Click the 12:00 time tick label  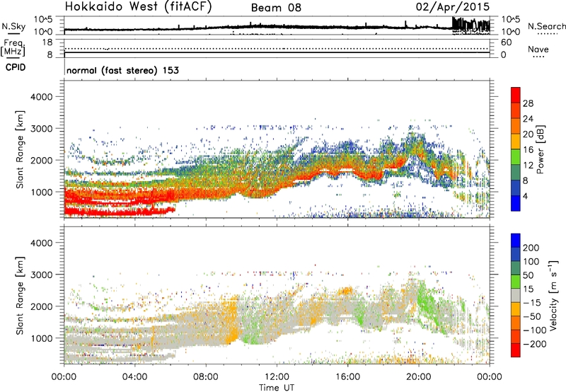point(277,377)
